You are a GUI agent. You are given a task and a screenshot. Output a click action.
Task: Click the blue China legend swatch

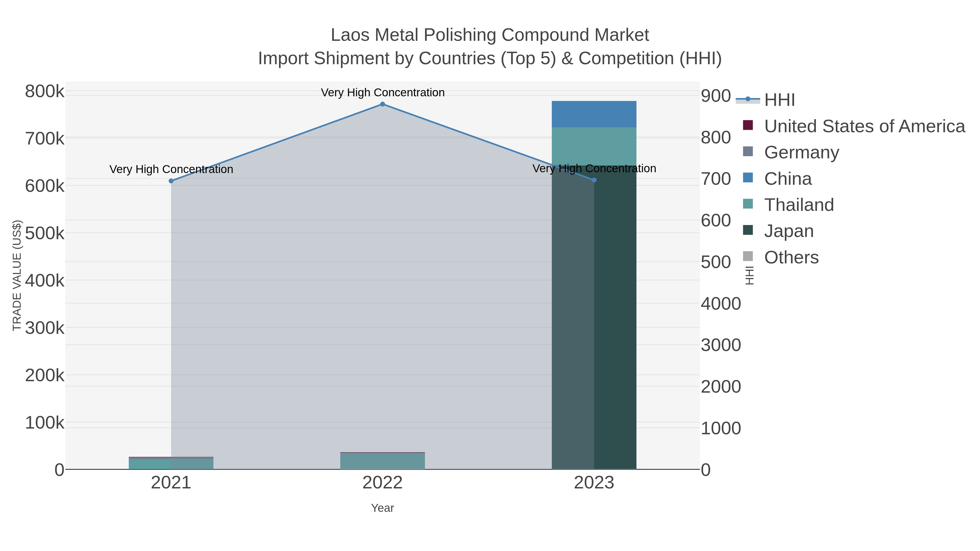[x=748, y=178]
